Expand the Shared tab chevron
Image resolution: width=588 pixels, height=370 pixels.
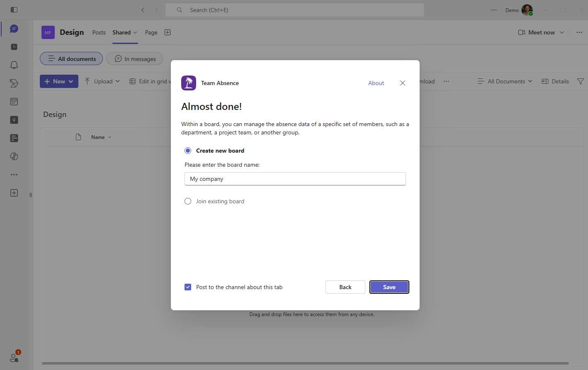[x=135, y=32]
